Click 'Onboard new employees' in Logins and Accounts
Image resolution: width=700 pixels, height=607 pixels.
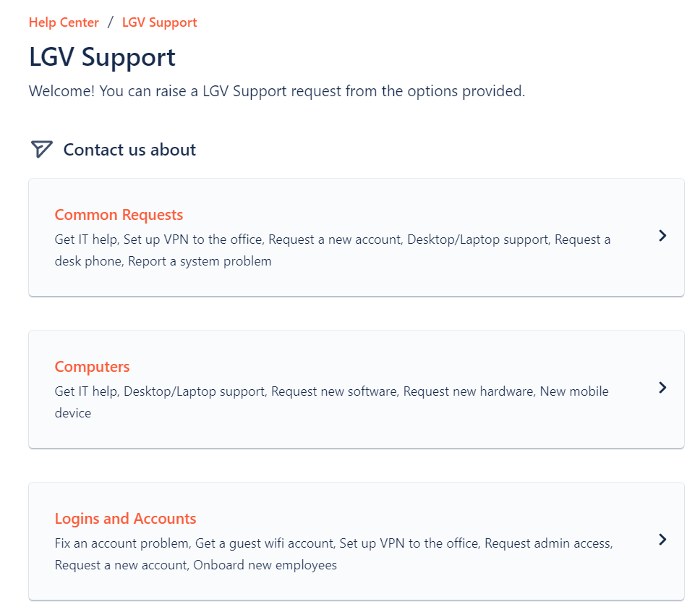265,565
